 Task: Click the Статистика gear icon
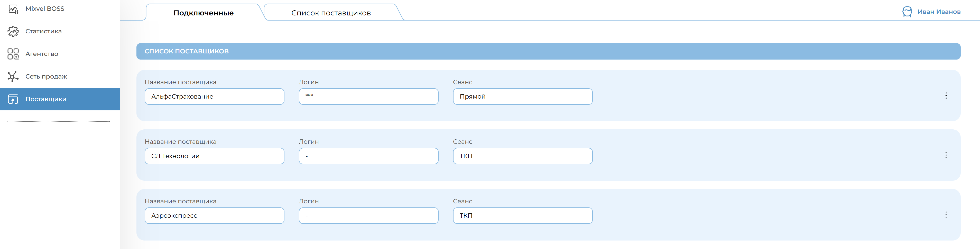coord(13,31)
